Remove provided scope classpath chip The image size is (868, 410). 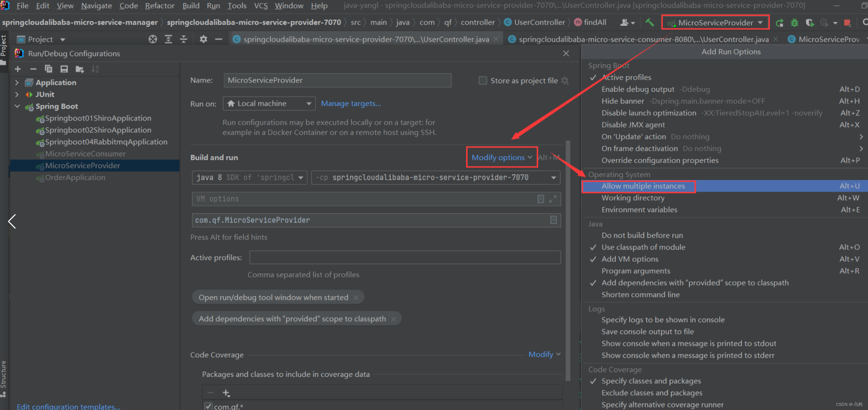tap(393, 319)
